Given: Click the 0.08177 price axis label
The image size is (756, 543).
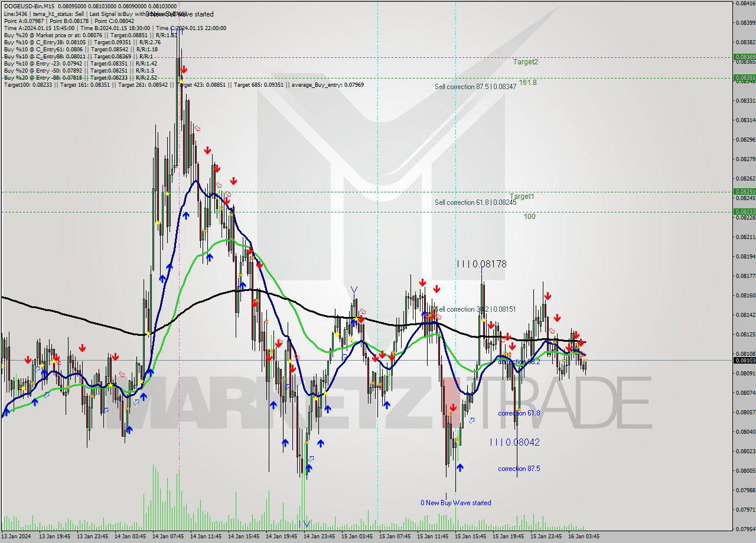Looking at the screenshot, I should tap(745, 276).
